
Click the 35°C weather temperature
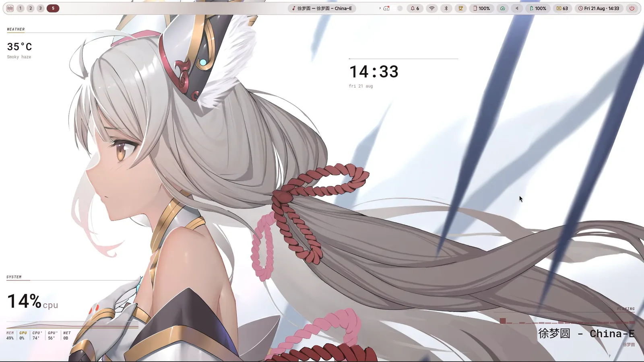pos(19,47)
